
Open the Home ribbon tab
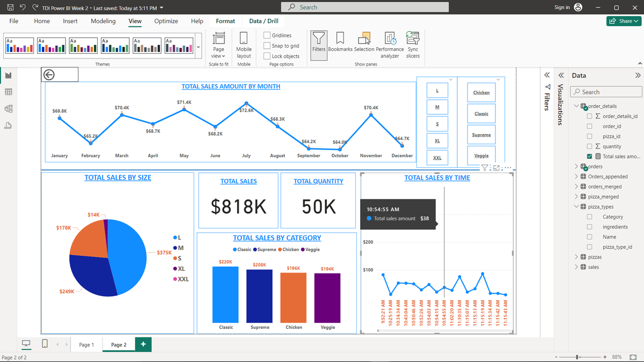click(x=42, y=21)
